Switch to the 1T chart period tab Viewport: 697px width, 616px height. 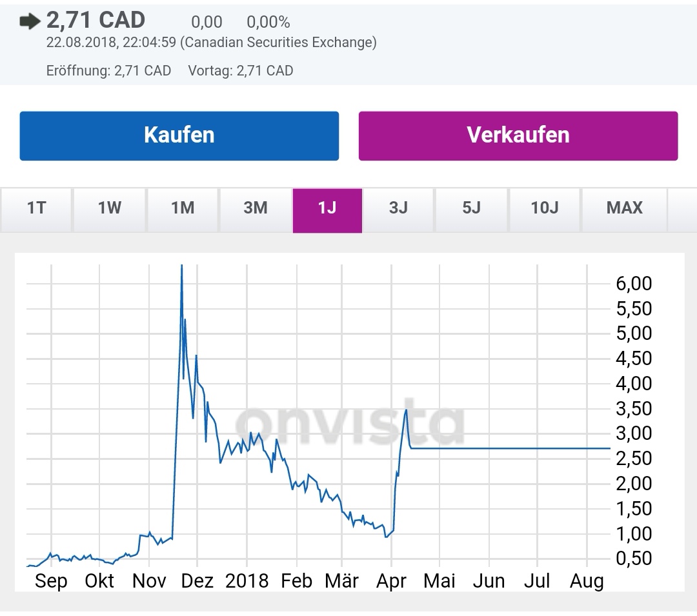(x=35, y=208)
